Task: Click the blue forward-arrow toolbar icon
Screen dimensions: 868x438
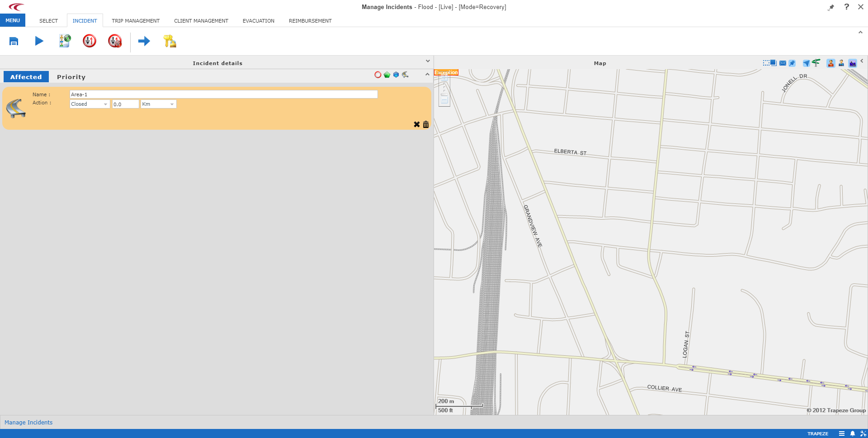Action: (144, 41)
